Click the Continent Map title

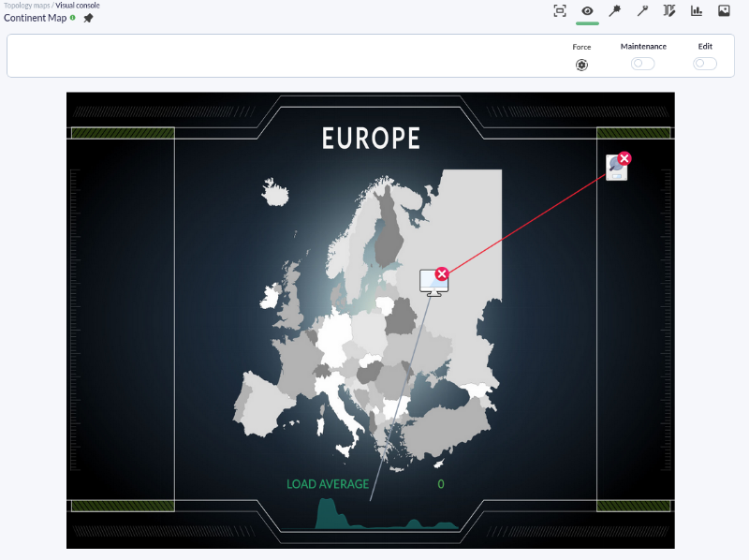pos(35,18)
